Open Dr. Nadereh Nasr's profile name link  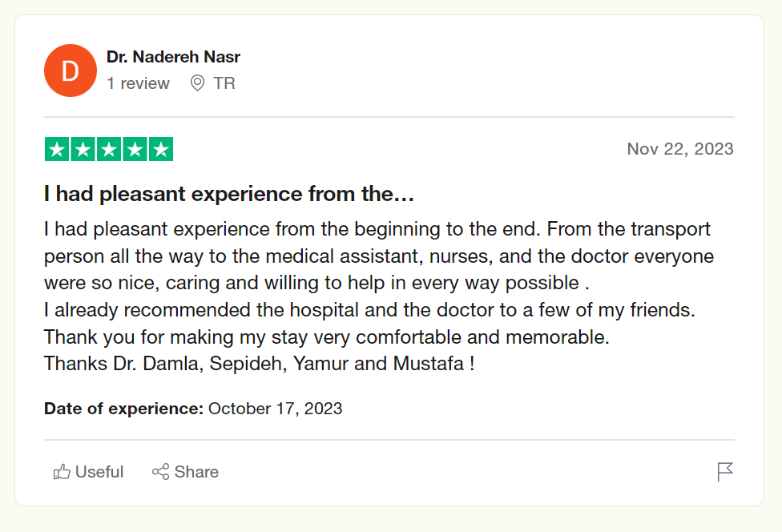tap(173, 57)
